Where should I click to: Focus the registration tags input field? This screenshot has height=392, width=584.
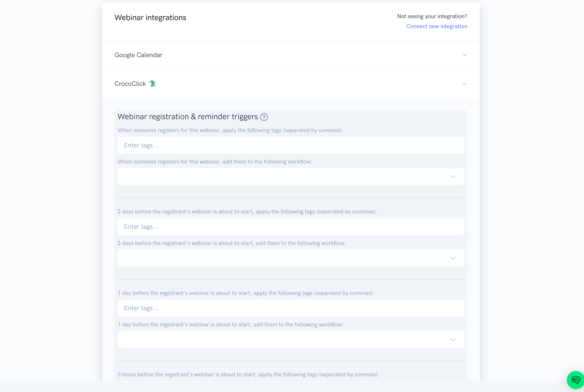(x=291, y=145)
